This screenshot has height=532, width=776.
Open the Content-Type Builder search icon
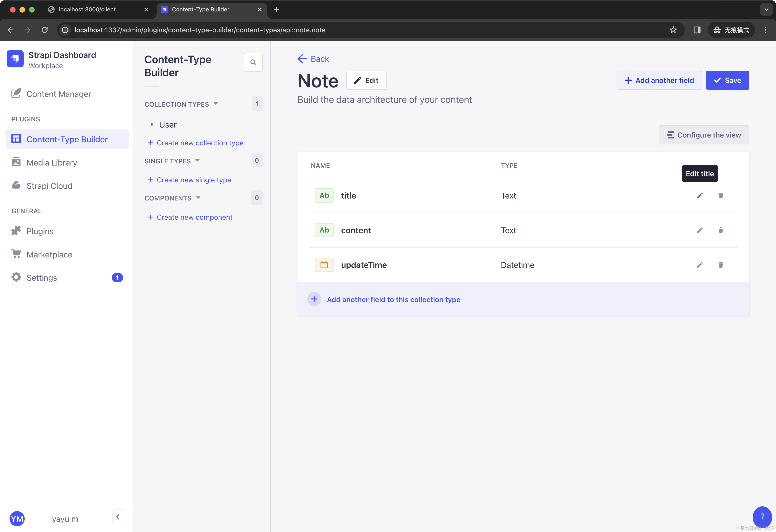tap(253, 62)
